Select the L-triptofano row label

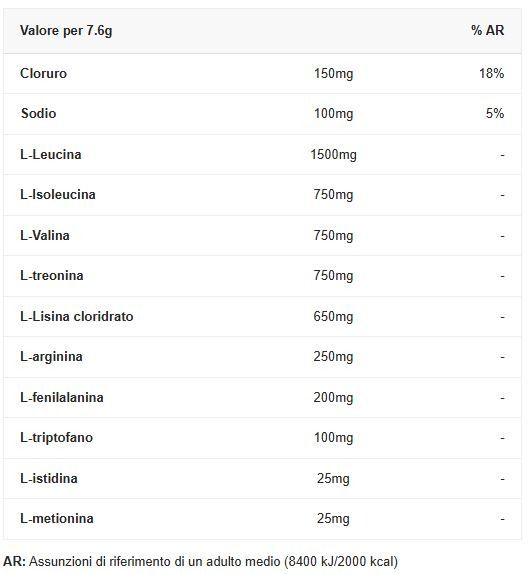click(57, 437)
